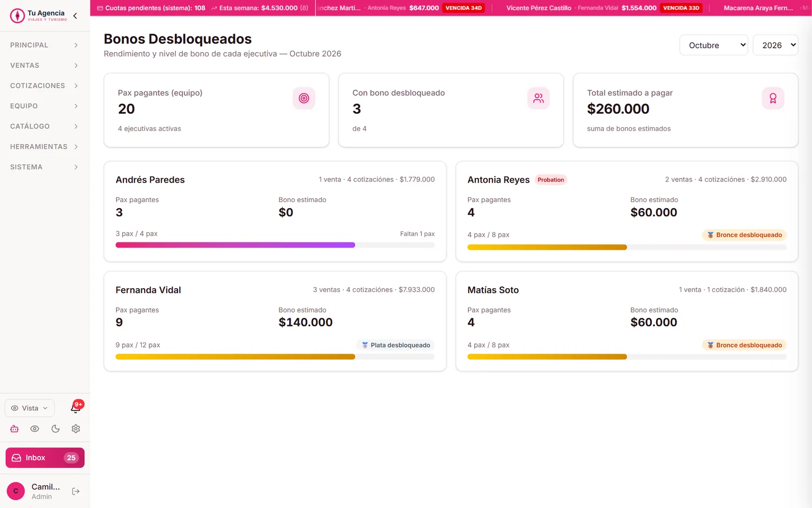The height and width of the screenshot is (508, 812).
Task: Click the $260.000 total value
Action: (618, 109)
